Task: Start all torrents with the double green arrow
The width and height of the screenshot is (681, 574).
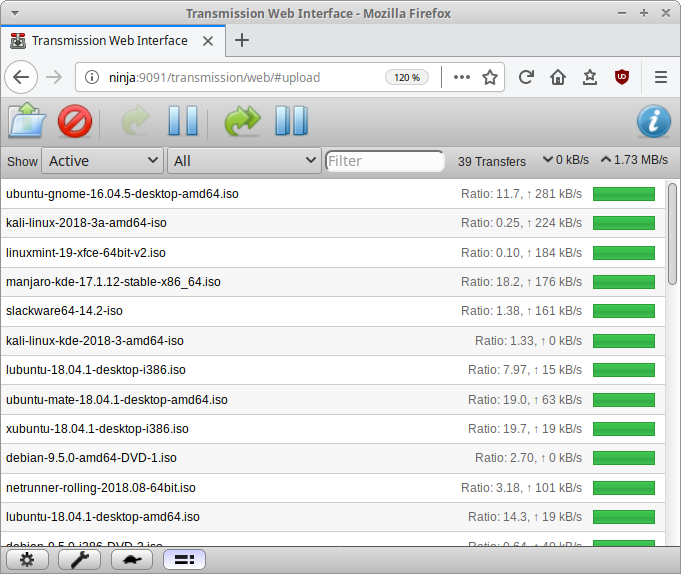Action: (x=242, y=121)
